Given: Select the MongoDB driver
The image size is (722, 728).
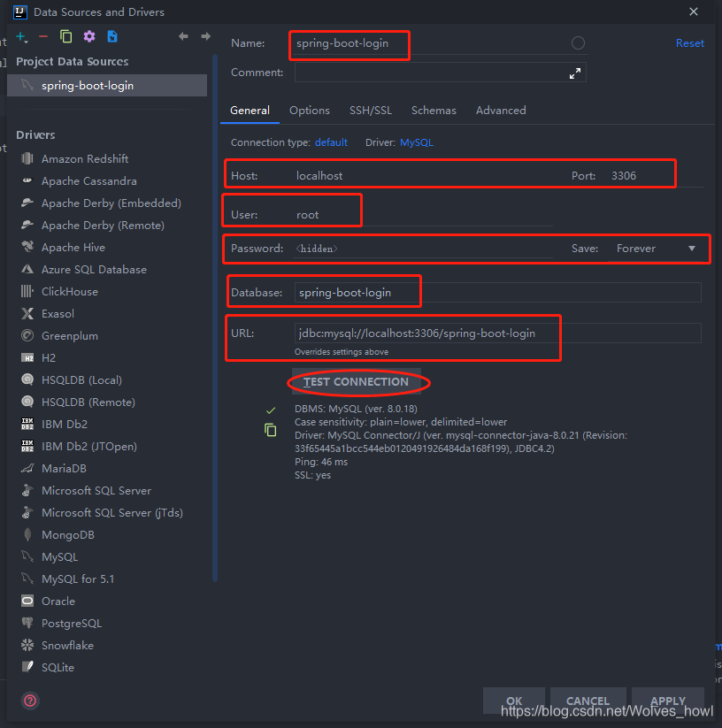Looking at the screenshot, I should click(x=68, y=535).
